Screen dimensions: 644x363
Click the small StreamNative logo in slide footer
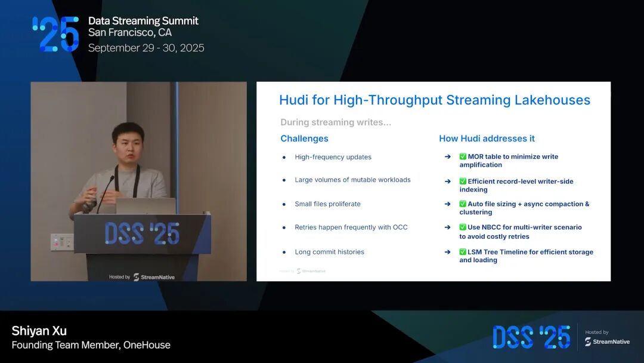(x=310, y=271)
